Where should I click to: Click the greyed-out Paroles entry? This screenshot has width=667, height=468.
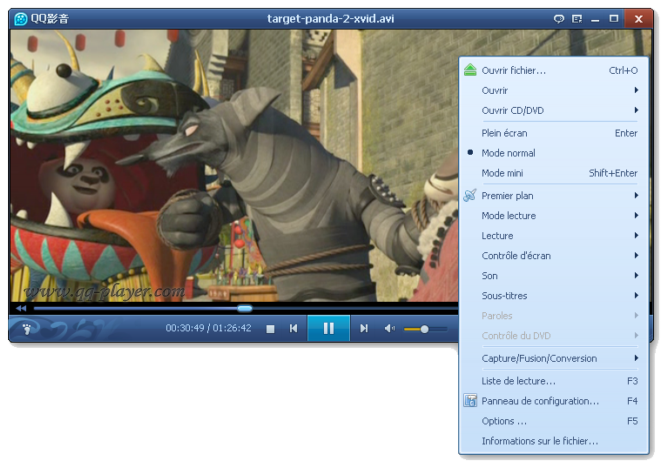click(x=553, y=316)
